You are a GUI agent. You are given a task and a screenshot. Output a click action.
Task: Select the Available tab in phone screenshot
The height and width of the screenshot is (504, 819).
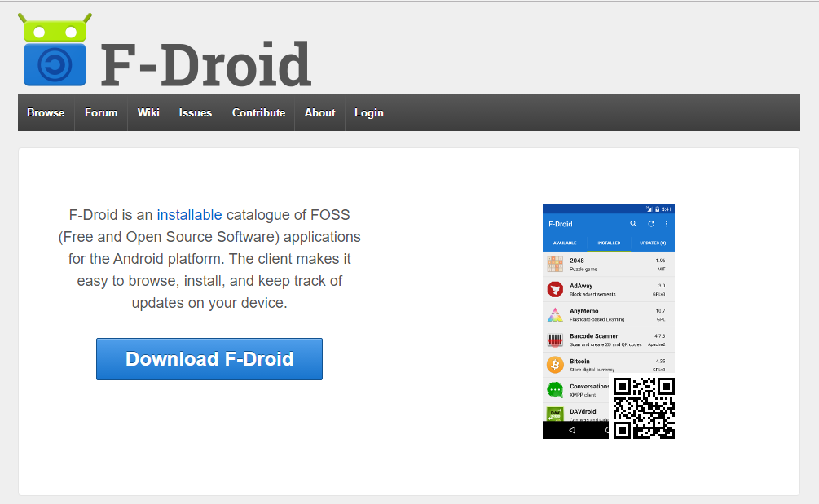tap(565, 243)
